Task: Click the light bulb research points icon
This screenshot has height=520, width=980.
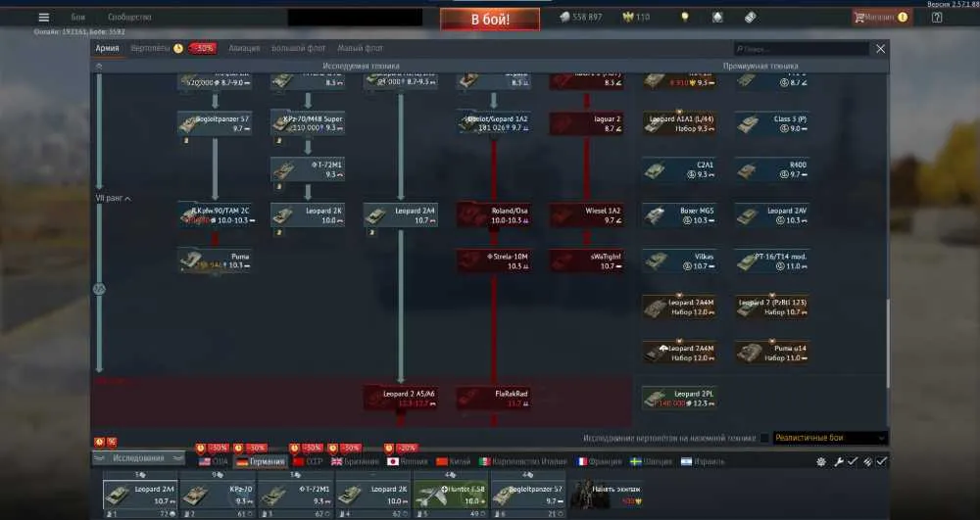Action: click(685, 17)
